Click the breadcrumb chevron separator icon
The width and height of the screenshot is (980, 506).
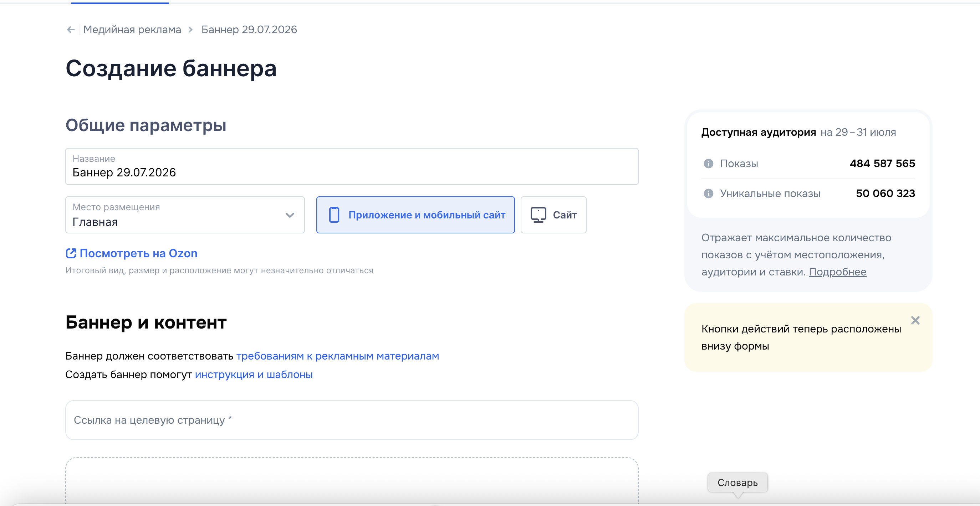click(190, 30)
